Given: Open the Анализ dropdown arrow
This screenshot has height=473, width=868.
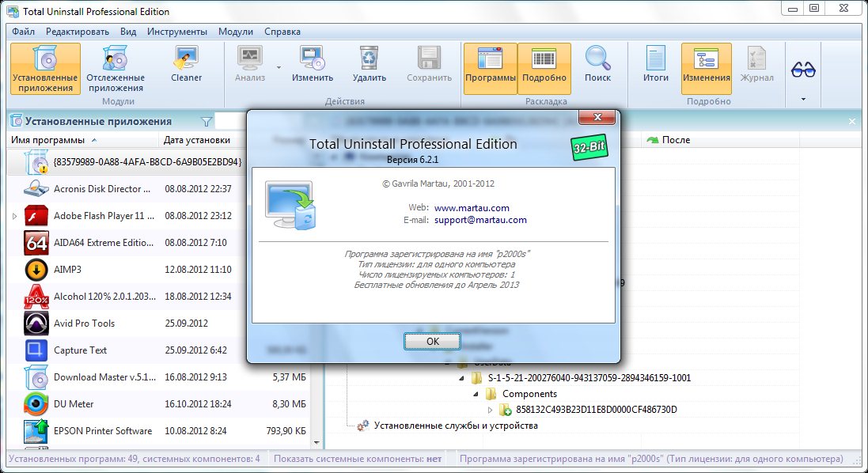Looking at the screenshot, I should point(279,68).
